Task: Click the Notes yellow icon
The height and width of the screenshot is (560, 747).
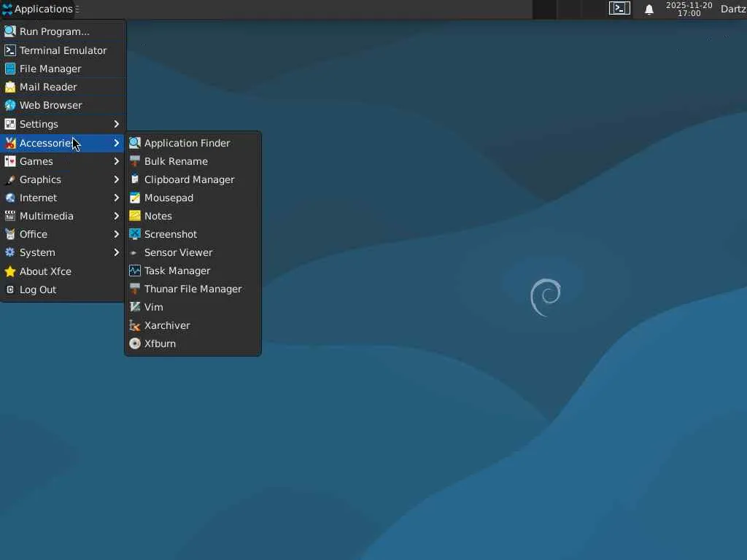Action: [135, 216]
